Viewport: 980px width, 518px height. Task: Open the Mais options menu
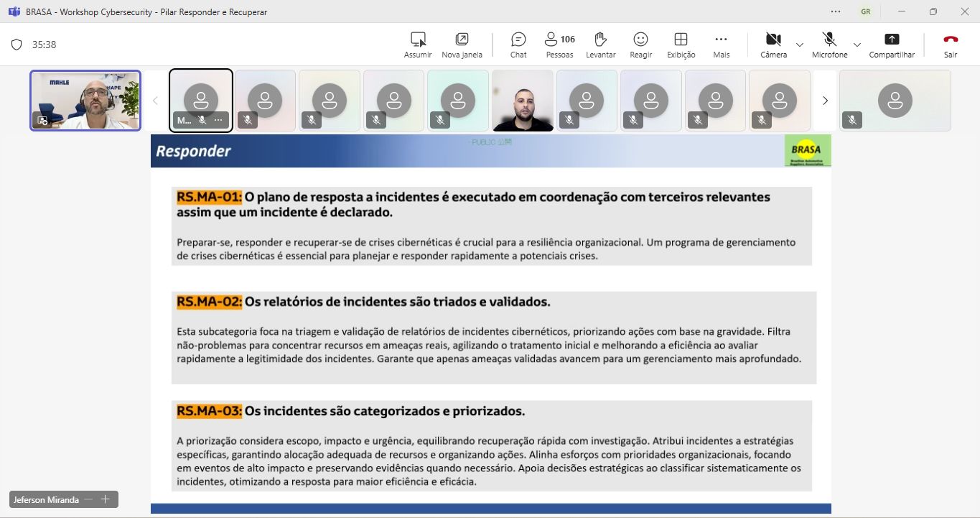coord(721,45)
